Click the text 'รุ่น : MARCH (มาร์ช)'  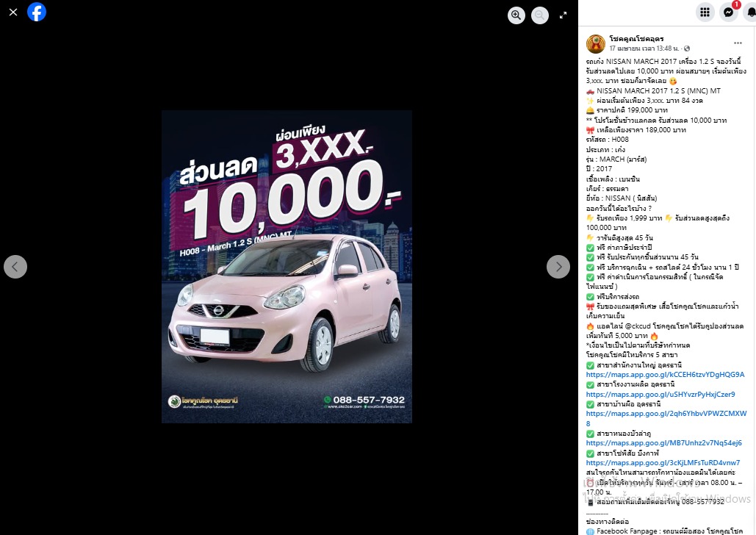pos(616,159)
